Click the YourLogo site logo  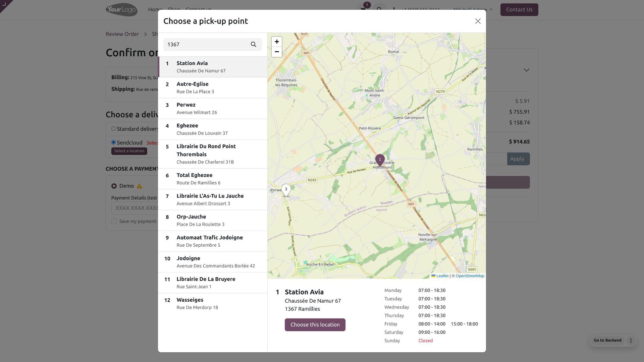pyautogui.click(x=121, y=10)
